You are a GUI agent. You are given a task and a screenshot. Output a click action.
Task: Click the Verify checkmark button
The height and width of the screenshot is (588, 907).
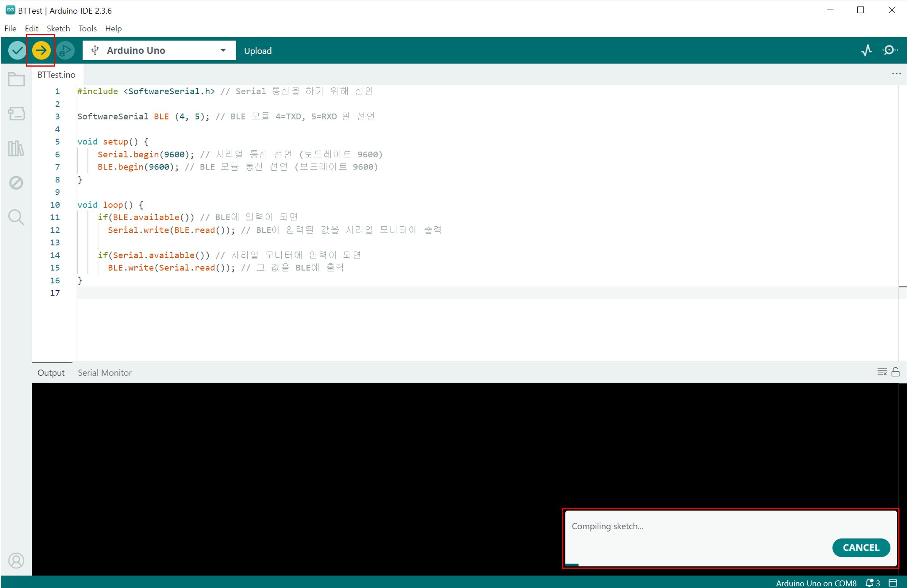click(x=17, y=50)
